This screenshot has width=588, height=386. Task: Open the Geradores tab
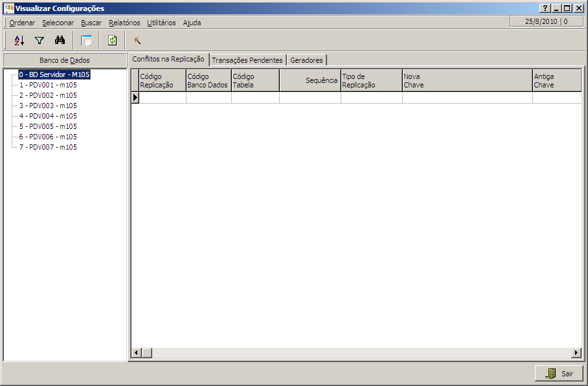pos(306,60)
